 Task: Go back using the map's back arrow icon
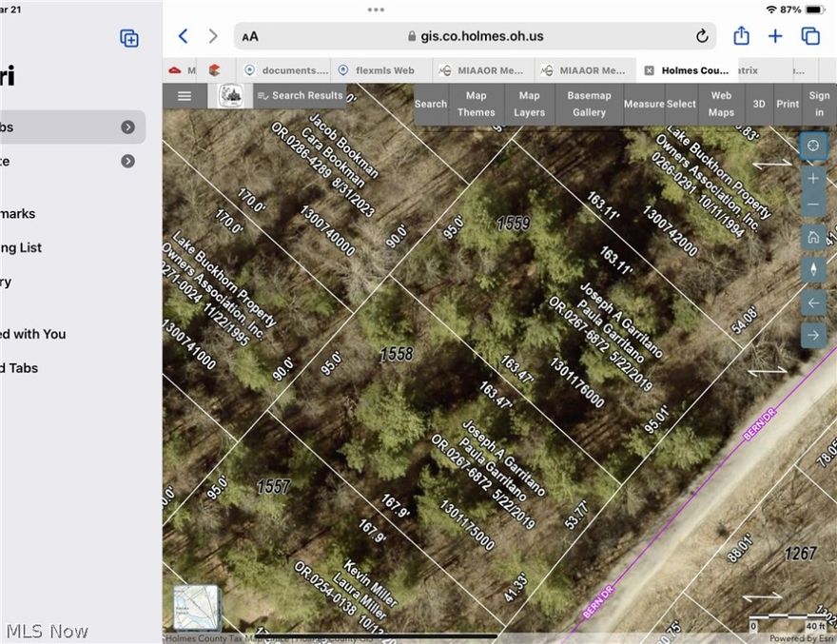tap(813, 302)
